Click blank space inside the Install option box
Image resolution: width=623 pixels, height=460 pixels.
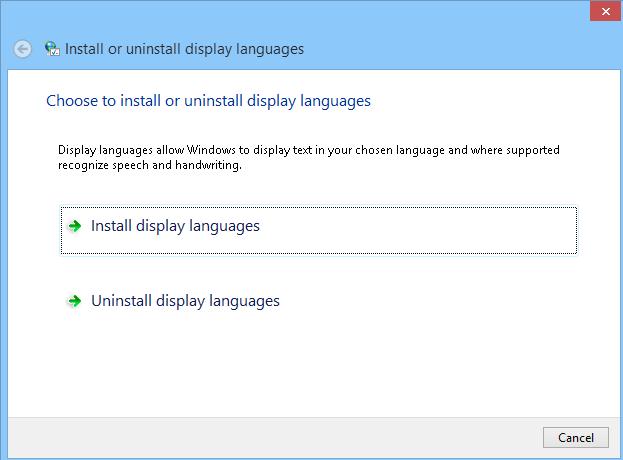tap(450, 230)
